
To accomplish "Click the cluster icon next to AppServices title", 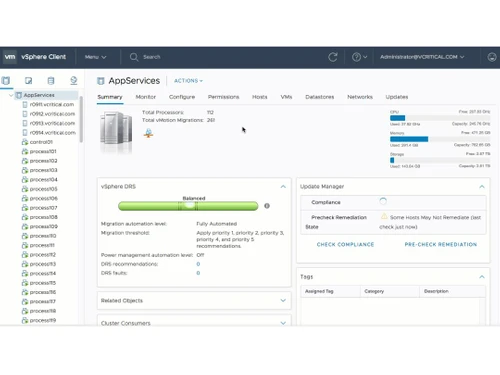I will (x=101, y=81).
